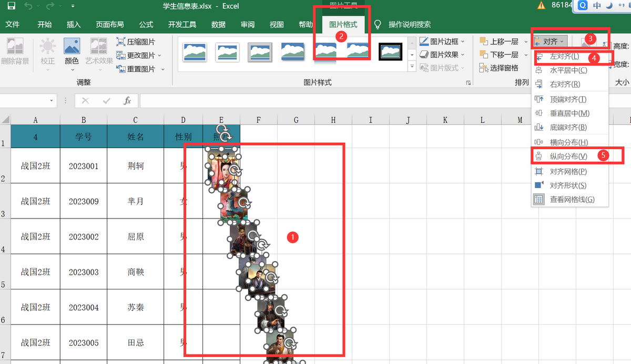Open the 文件 (File) tab

pos(12,25)
